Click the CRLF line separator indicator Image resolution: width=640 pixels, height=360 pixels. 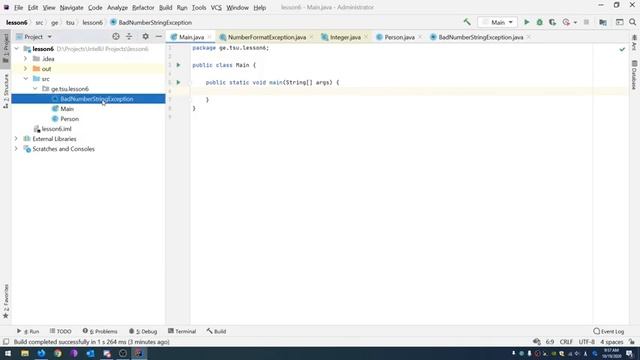point(566,342)
